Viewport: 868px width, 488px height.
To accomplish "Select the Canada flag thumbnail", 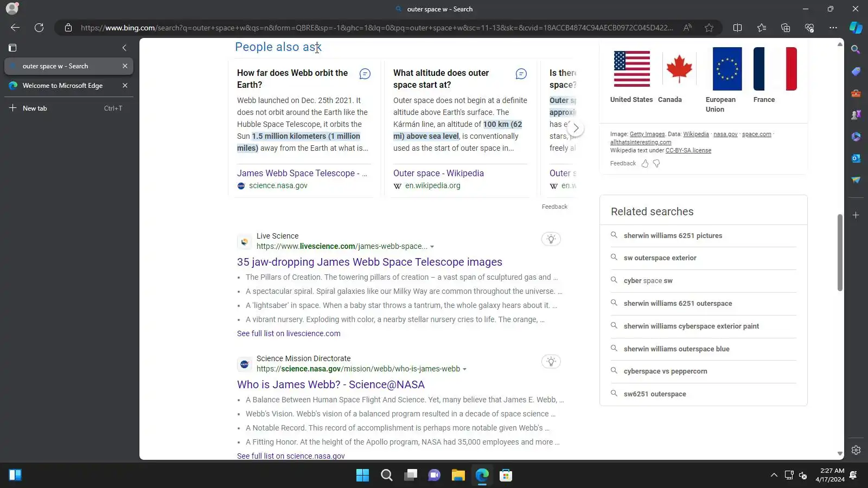I will (679, 69).
